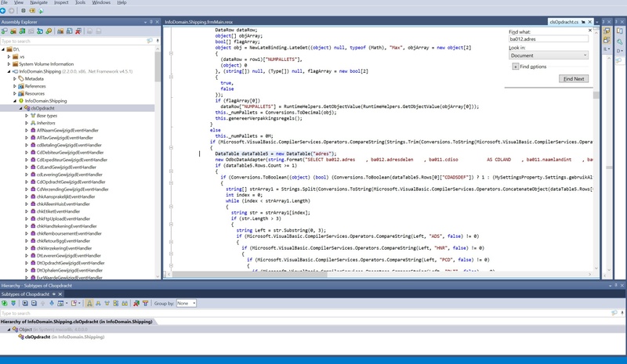Click the blue down arrow in Hierarchy toolbar
Viewport: 627px width, 364px height.
52,303
